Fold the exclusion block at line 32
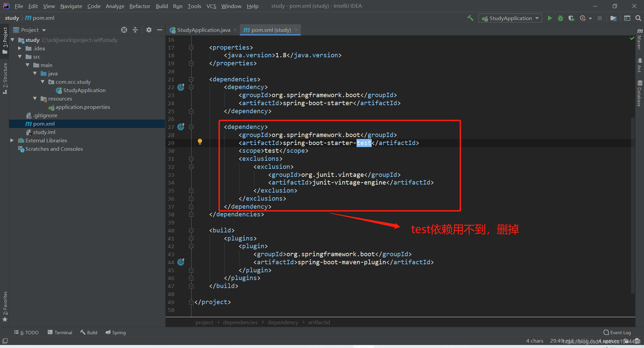Viewport: 644px width, 348px height. tap(191, 167)
